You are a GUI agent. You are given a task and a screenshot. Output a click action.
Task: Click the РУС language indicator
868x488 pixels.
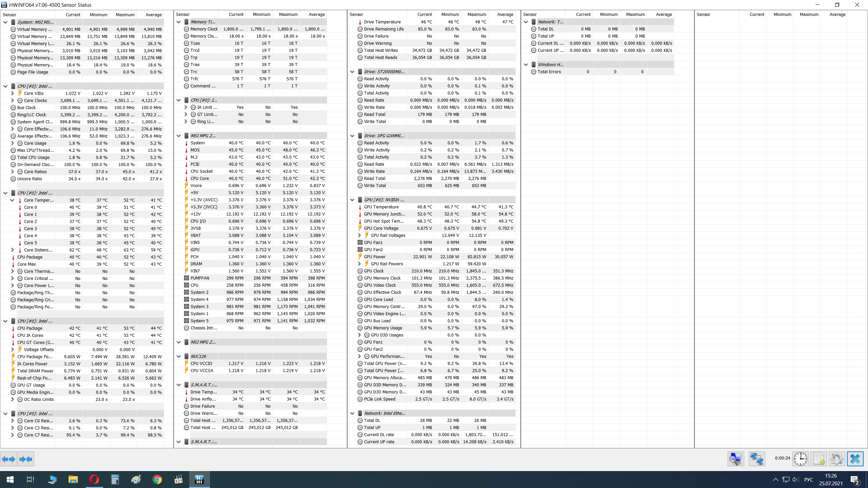(808, 480)
